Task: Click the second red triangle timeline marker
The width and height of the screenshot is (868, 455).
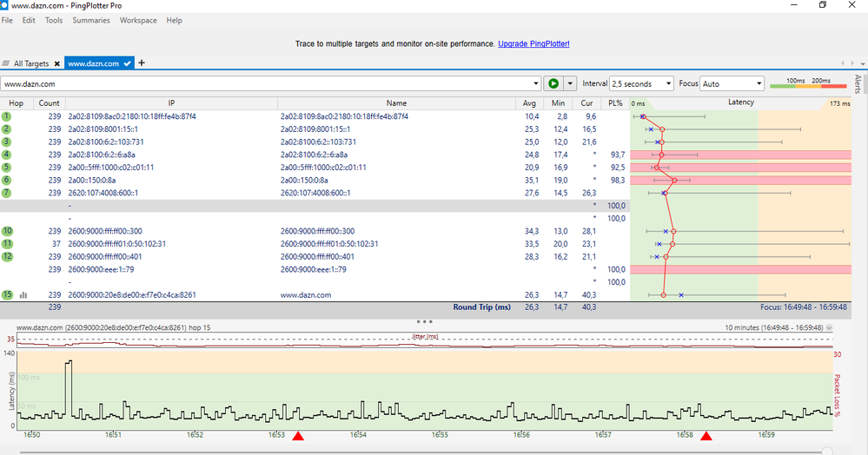Action: (706, 436)
